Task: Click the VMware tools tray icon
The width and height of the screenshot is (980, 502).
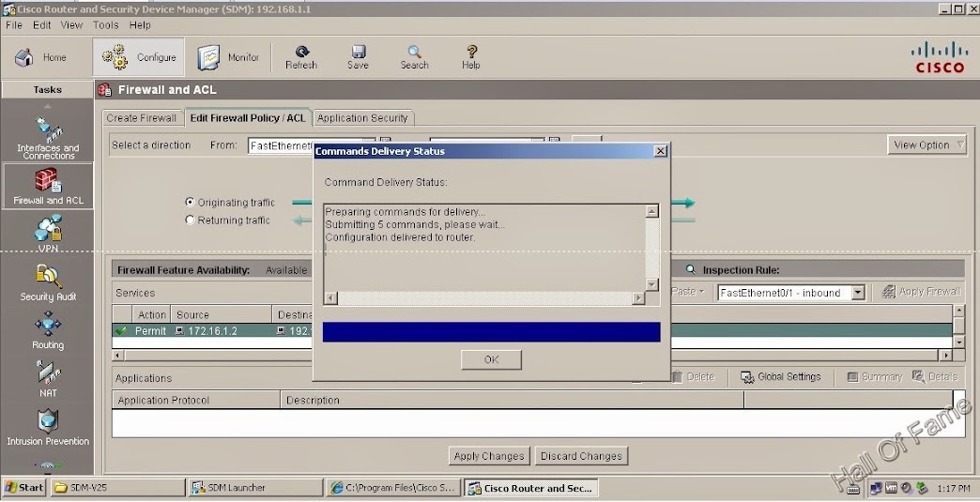Action: click(x=892, y=488)
